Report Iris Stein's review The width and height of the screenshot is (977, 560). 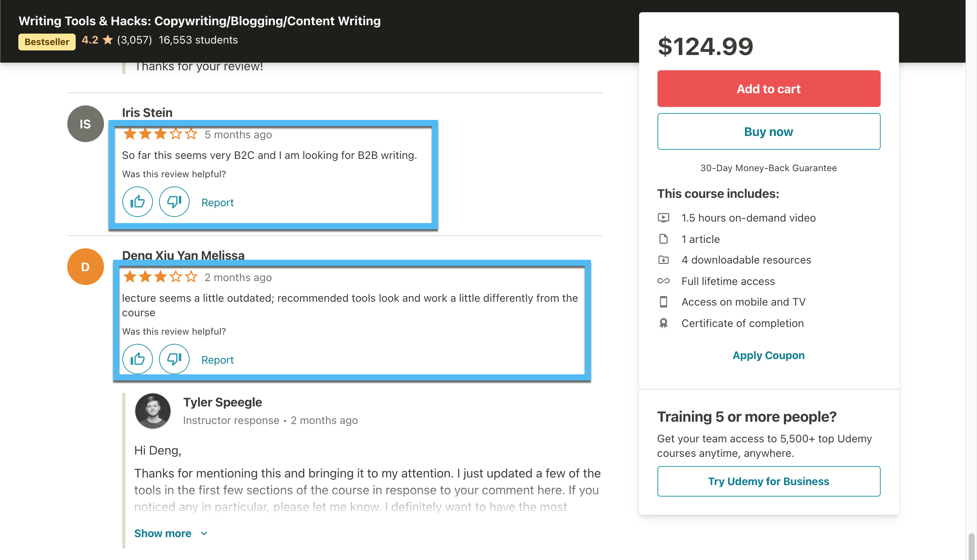pyautogui.click(x=217, y=202)
